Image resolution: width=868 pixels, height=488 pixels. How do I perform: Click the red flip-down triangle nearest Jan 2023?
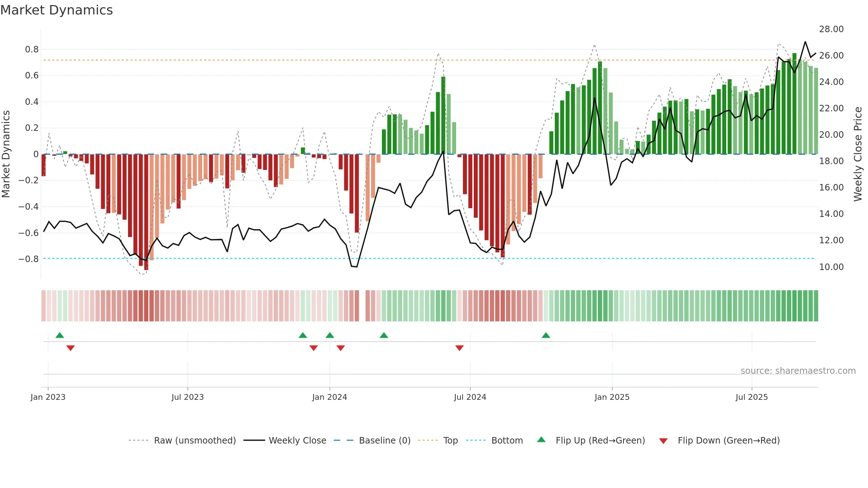[x=71, y=348]
